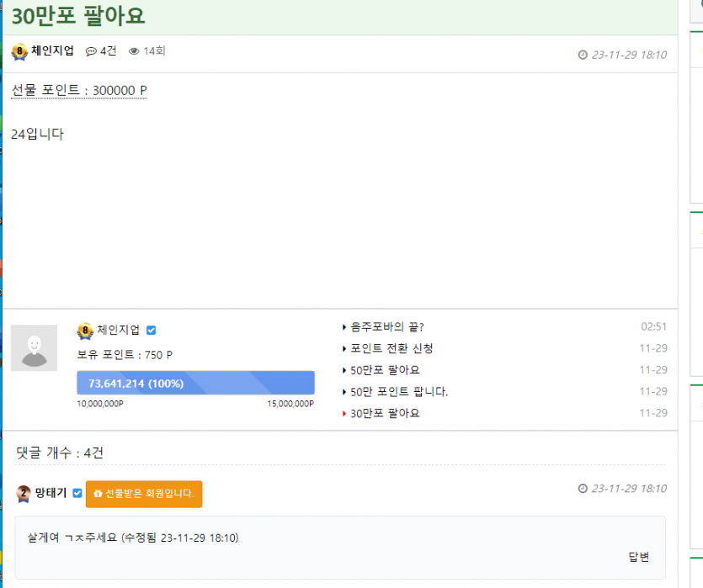This screenshot has height=588, width=703.
Task: Click the post title 30만포 팔아요
Action: [78, 16]
